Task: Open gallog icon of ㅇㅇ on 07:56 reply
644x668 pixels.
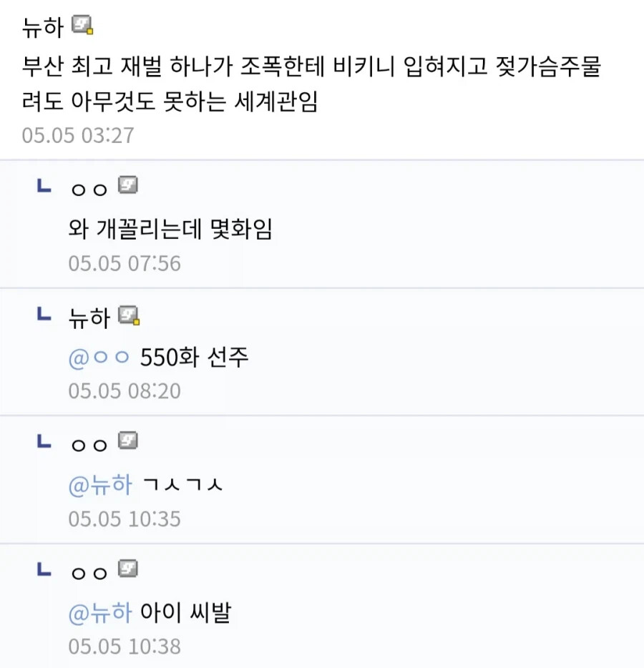Action: [128, 185]
